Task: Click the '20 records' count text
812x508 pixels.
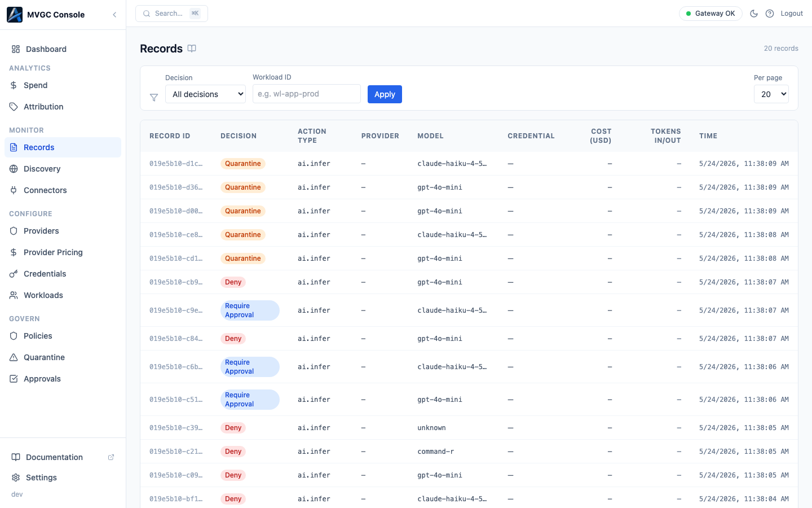Action: [781, 49]
